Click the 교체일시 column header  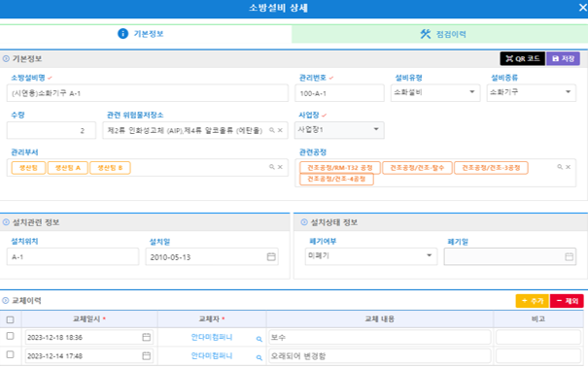[89, 319]
